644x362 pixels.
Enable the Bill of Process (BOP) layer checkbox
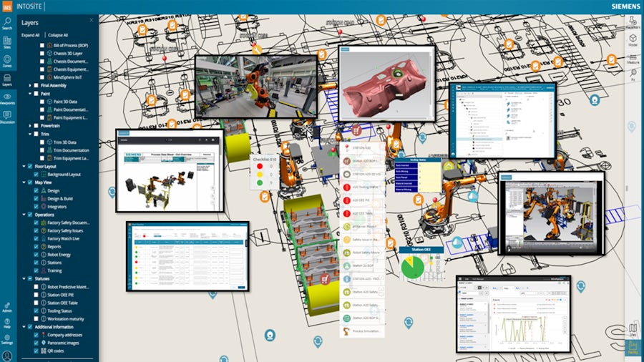[42, 45]
